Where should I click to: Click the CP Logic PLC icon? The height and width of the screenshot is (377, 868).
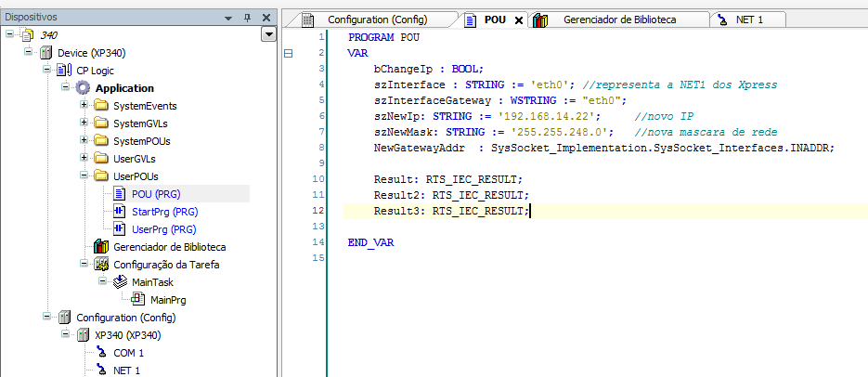click(64, 71)
